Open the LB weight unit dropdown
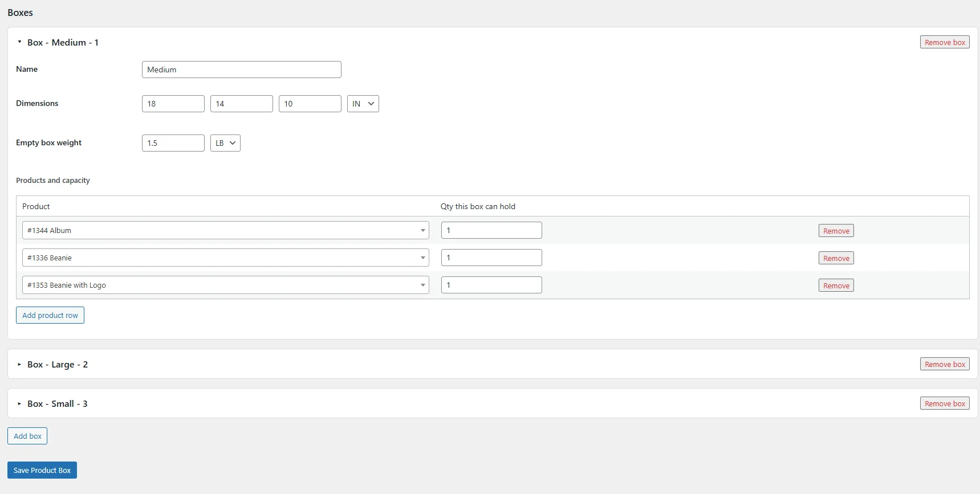The image size is (980, 494). coord(225,143)
